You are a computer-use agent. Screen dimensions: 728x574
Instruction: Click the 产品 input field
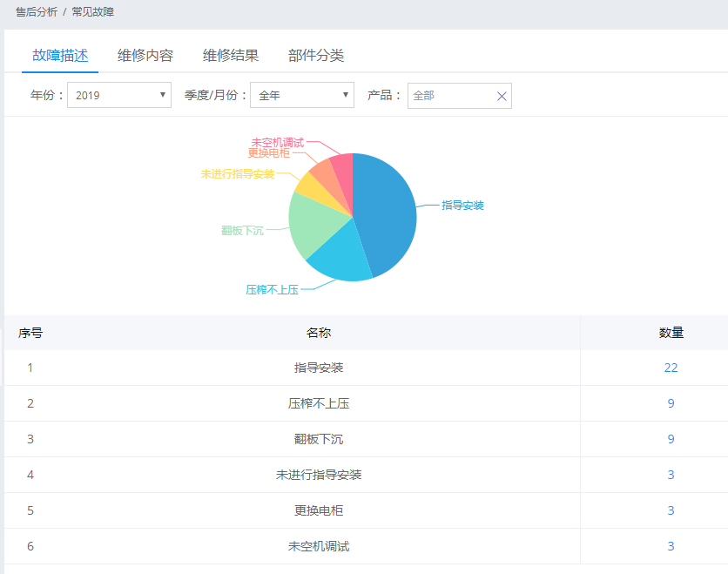coord(449,96)
